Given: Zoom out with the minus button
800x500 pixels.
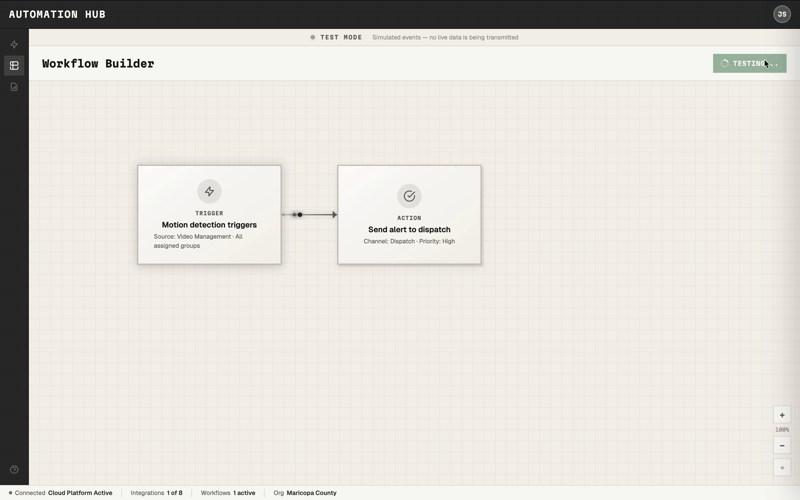Looking at the screenshot, I should (782, 445).
